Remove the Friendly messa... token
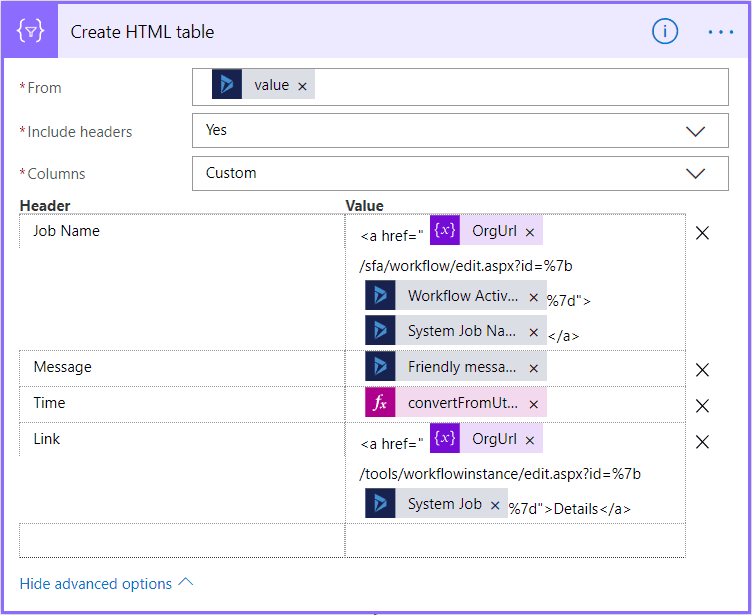This screenshot has height=615, width=752. click(x=533, y=368)
